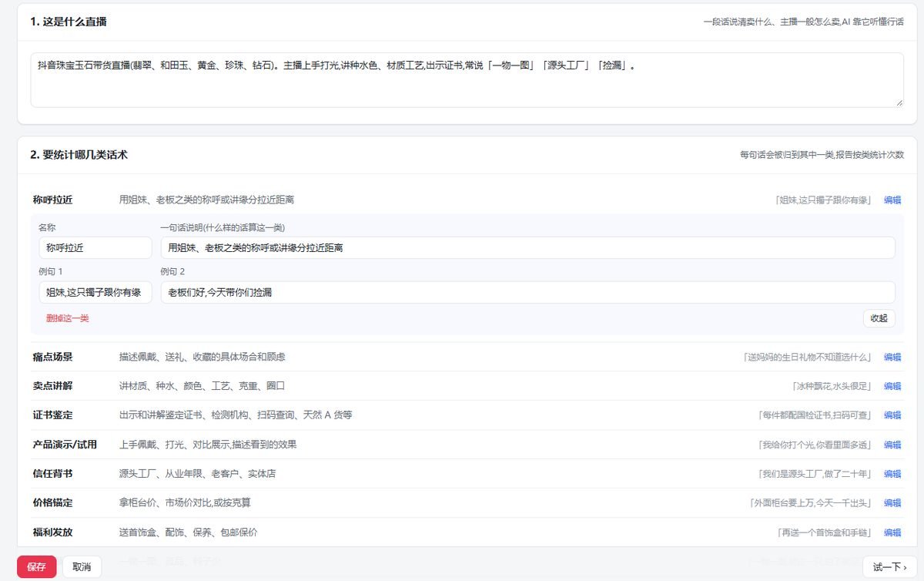Open 编辑 for 卖点讲解 row
Viewport: 924px width, 581px height.
[892, 386]
